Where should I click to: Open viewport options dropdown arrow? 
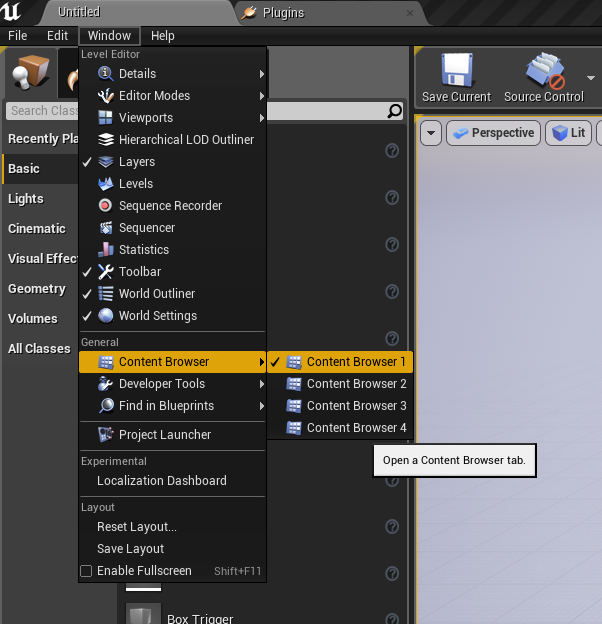[x=431, y=133]
